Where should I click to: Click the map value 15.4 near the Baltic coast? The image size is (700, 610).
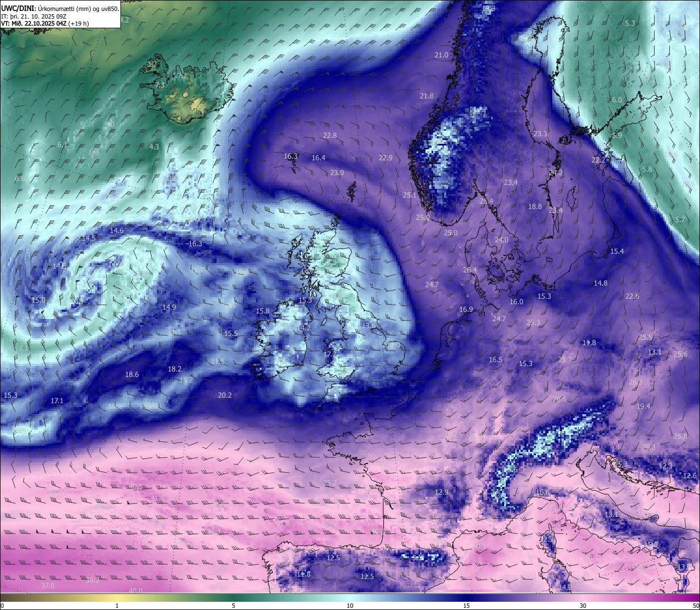[x=617, y=251]
